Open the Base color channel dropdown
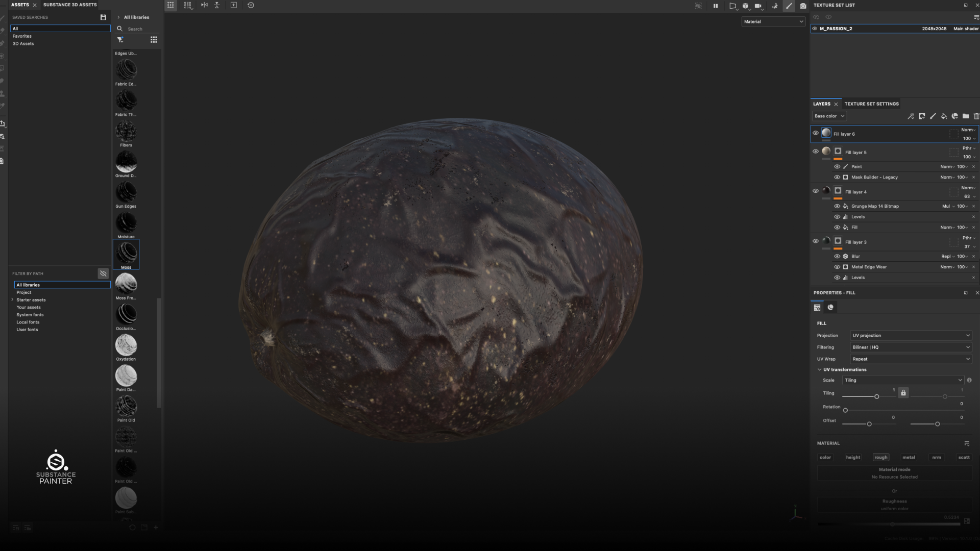The width and height of the screenshot is (980, 551). click(x=829, y=116)
